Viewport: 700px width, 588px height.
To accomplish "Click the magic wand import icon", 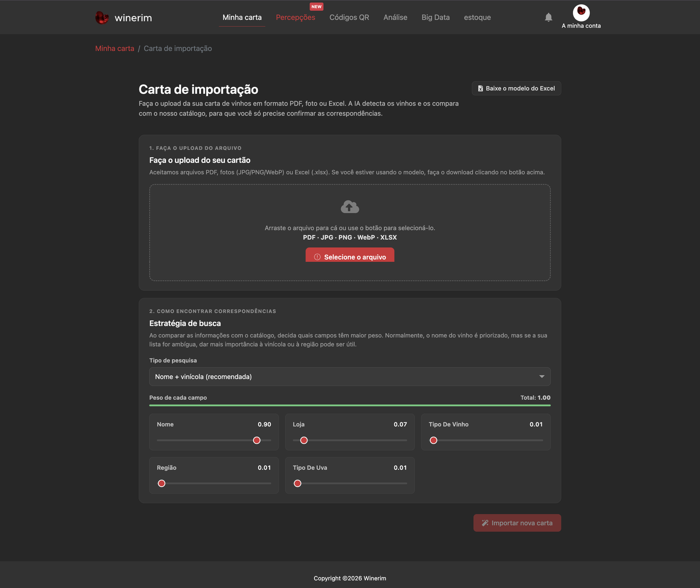I will [x=485, y=523].
